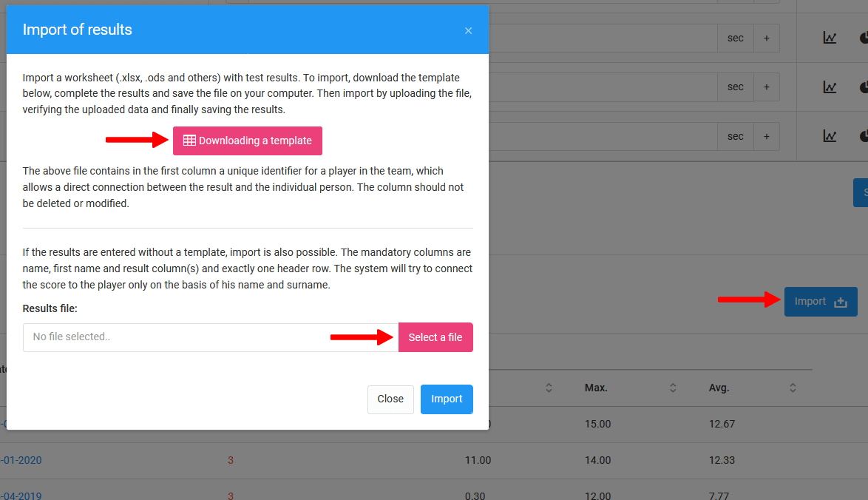
Task: Click pie chart icon in middle sec row
Action: pyautogui.click(x=864, y=87)
